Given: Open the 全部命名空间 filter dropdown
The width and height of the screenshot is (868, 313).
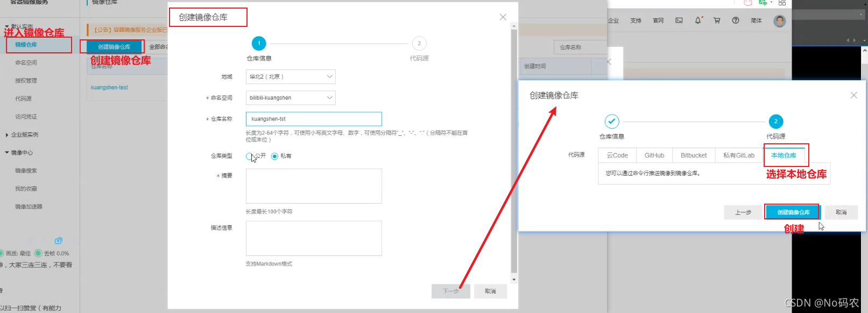Looking at the screenshot, I should [x=158, y=47].
